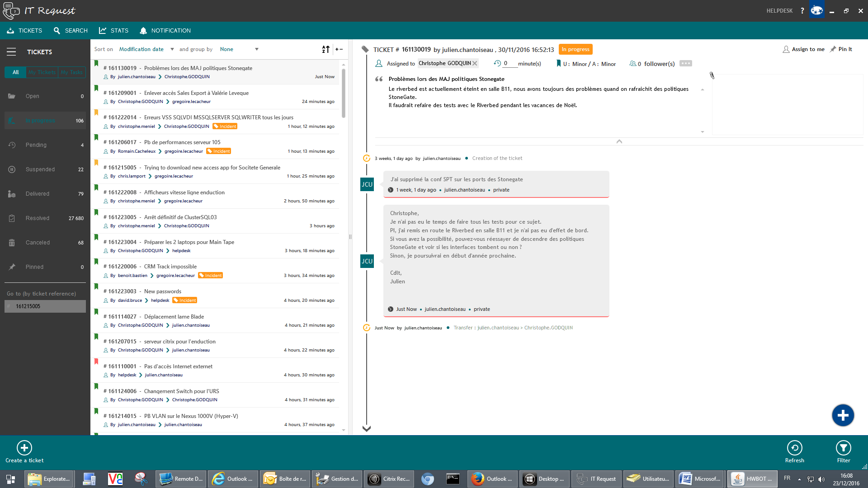This screenshot has height=488, width=868.
Task: Click the ticket reference input field
Action: [x=45, y=306]
